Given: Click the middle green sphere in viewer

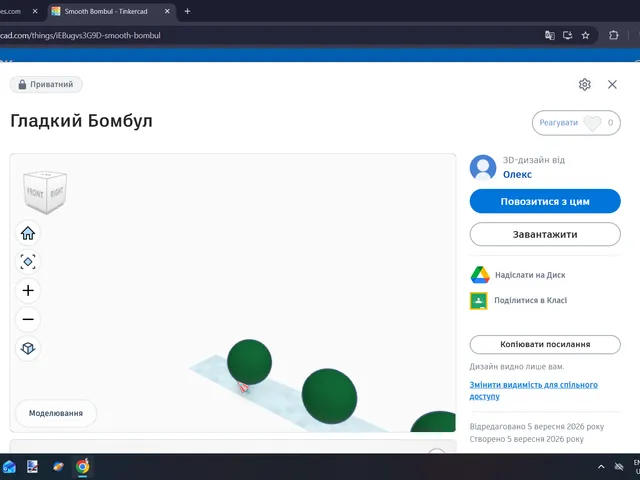Looking at the screenshot, I should coord(329,396).
